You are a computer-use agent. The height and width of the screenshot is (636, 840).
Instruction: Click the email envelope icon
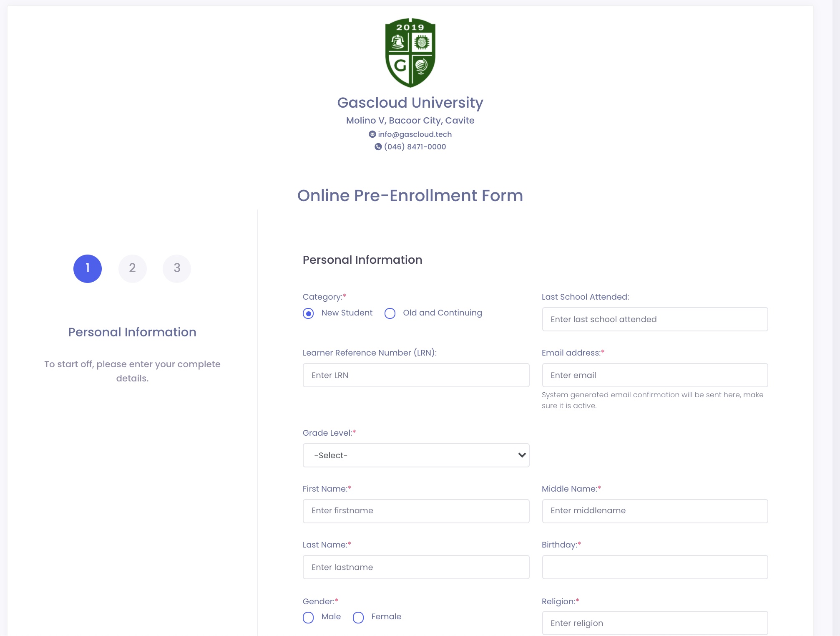pyautogui.click(x=372, y=134)
